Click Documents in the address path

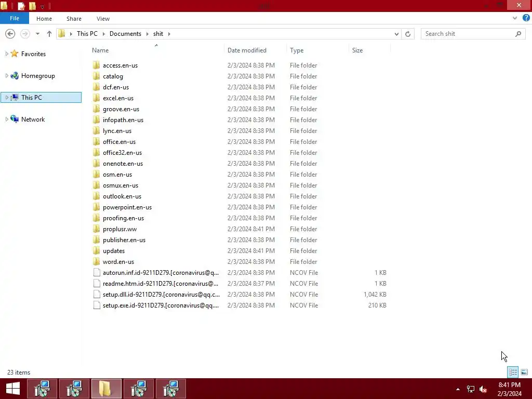125,34
